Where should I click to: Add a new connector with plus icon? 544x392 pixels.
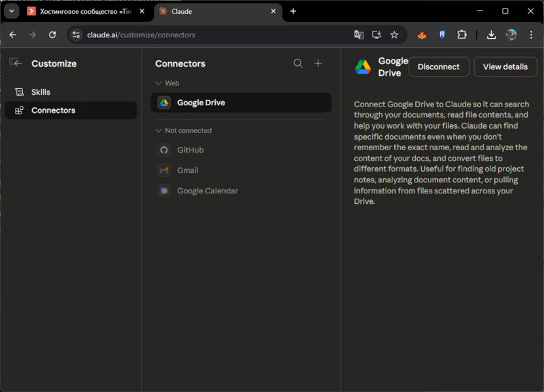coord(318,63)
